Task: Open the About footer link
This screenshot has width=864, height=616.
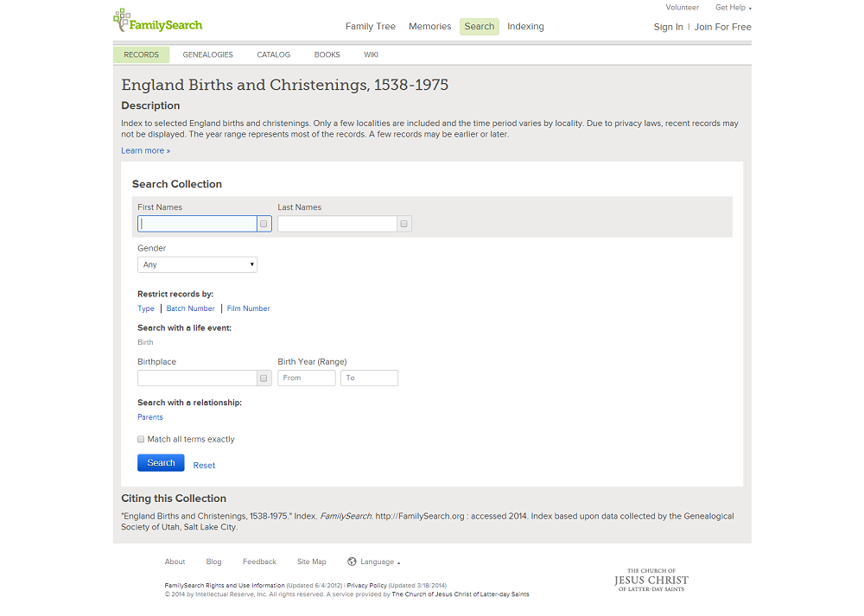Action: tap(175, 562)
